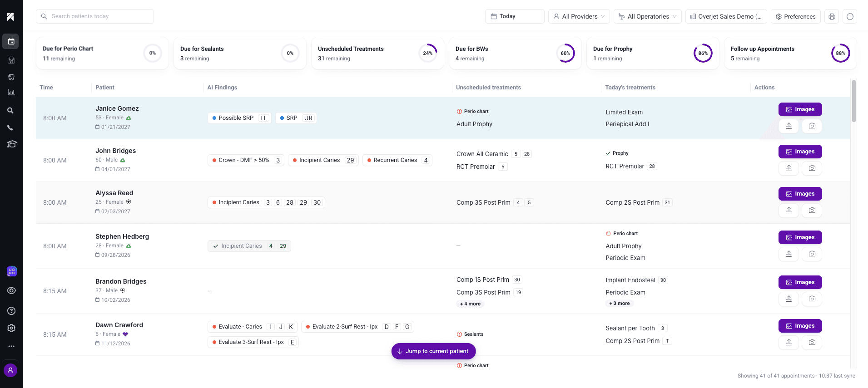Click the Due for BWs 60% progress ring
This screenshot has width=868, height=388.
pos(565,53)
